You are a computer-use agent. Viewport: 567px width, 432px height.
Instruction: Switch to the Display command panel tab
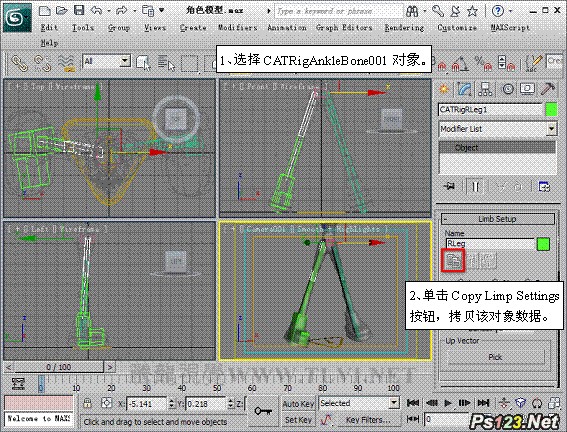[x=528, y=89]
